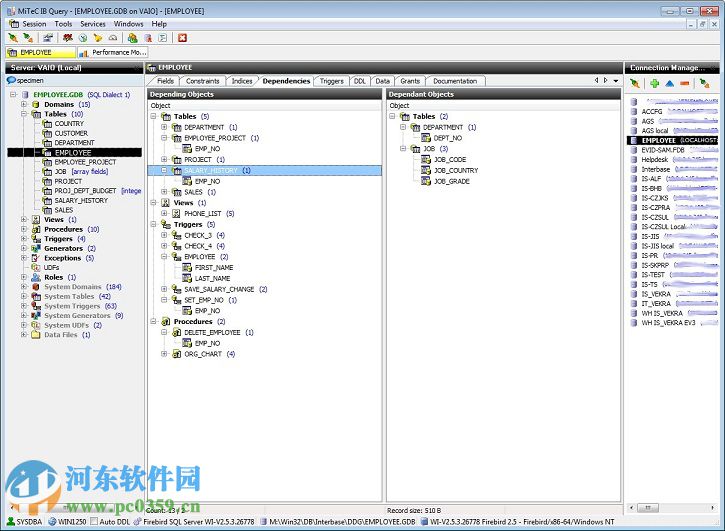Expand CHECK_3 (4) trigger node

164,235
